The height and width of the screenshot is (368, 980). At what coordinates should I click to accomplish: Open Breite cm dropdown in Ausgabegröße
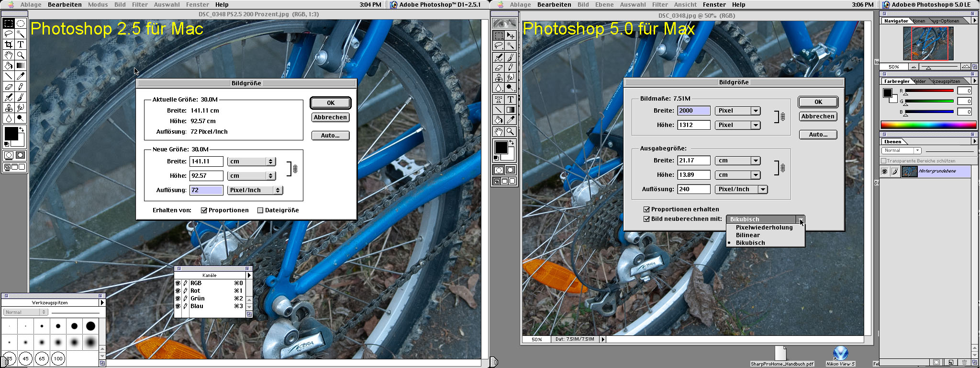pos(738,161)
